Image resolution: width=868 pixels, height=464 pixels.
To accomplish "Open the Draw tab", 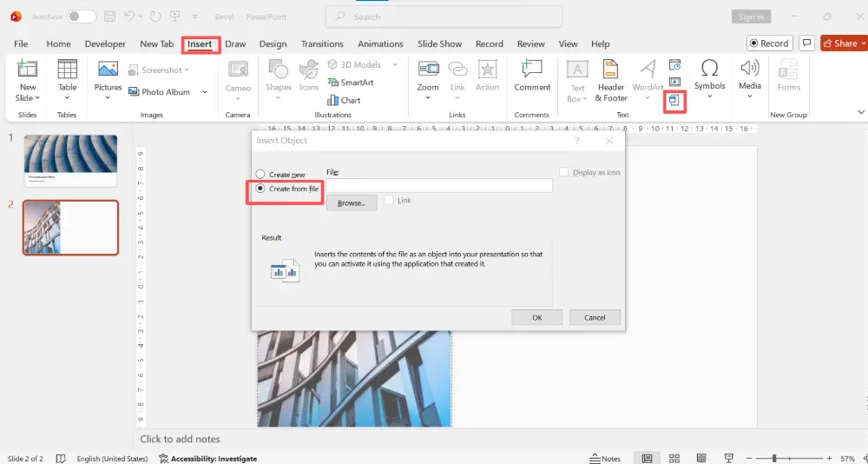I will coord(235,43).
